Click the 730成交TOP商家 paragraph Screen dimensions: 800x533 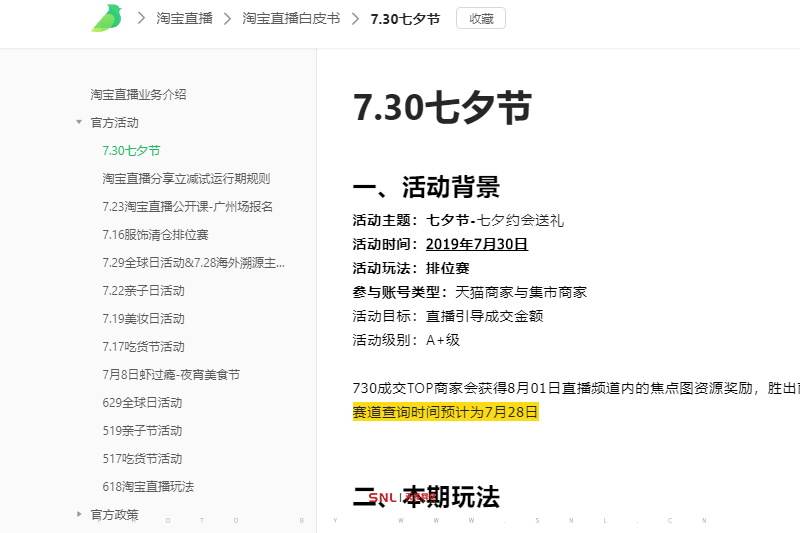(x=576, y=388)
